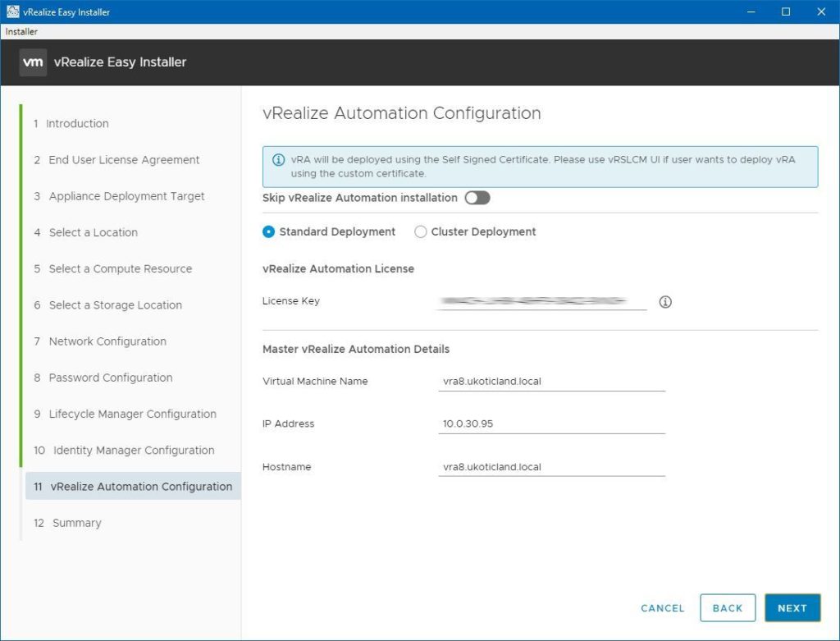The image size is (840, 641).
Task: Go to Network Configuration step
Action: click(x=100, y=341)
